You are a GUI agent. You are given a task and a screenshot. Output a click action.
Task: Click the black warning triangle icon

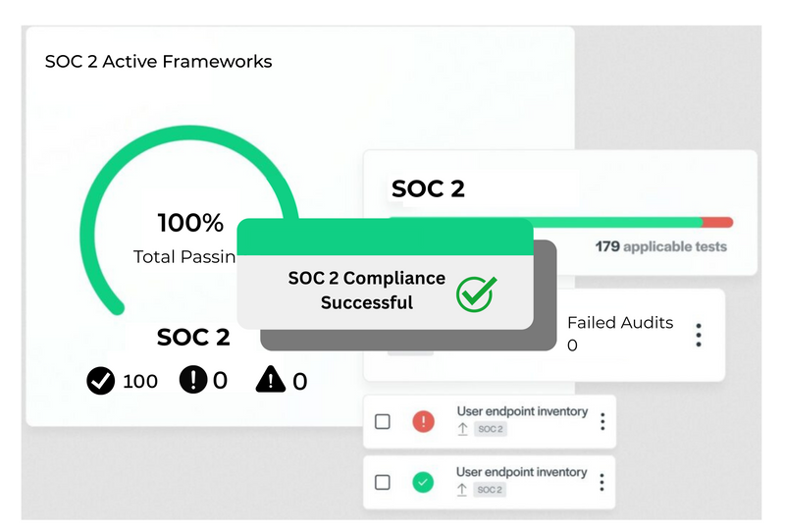click(x=272, y=380)
